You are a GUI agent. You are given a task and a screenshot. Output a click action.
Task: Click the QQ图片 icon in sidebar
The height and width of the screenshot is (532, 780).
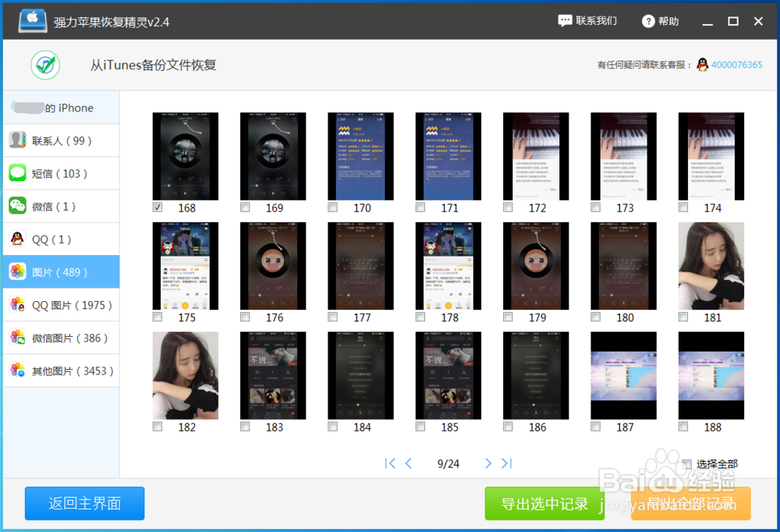pos(17,304)
